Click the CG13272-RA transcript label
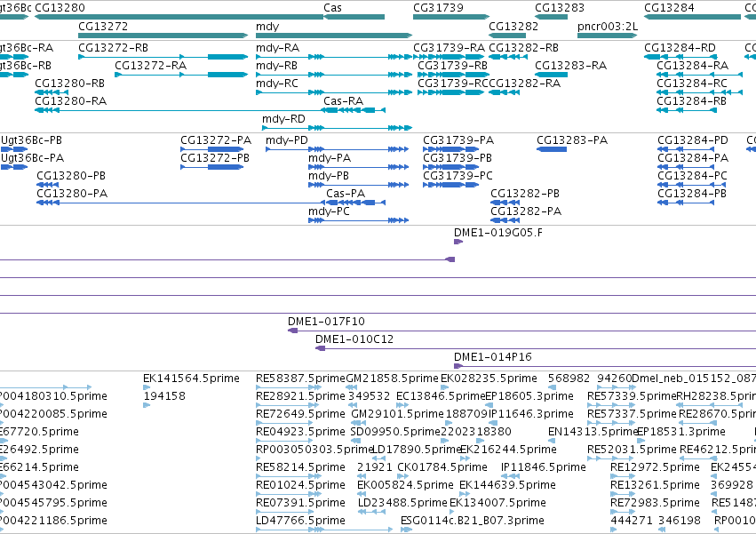Image resolution: width=756 pixels, height=534 pixels. [x=150, y=66]
